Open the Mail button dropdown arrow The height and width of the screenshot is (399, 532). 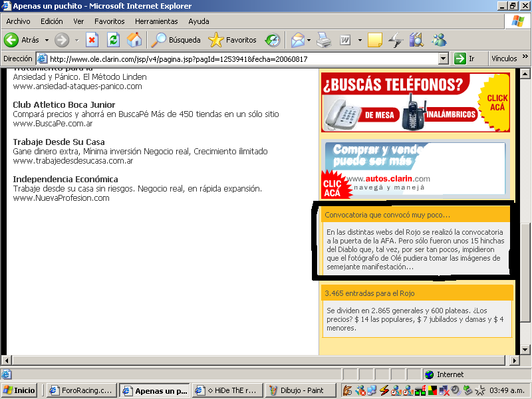point(309,40)
